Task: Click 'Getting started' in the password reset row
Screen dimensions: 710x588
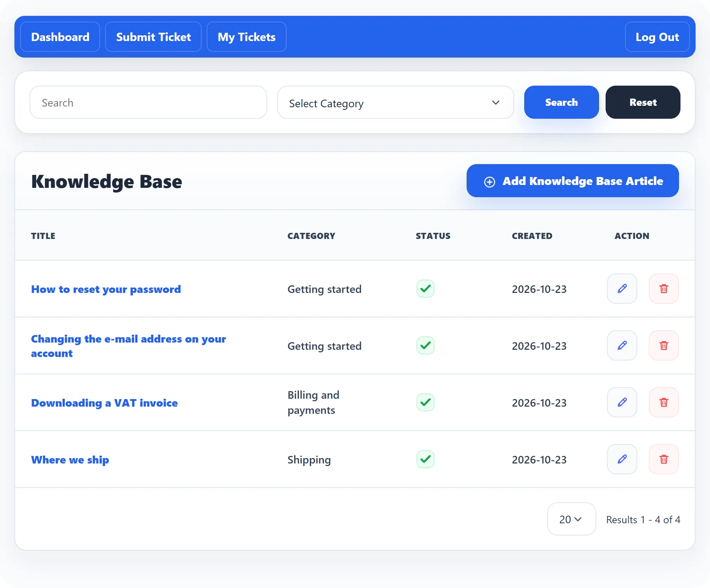Action: (324, 289)
